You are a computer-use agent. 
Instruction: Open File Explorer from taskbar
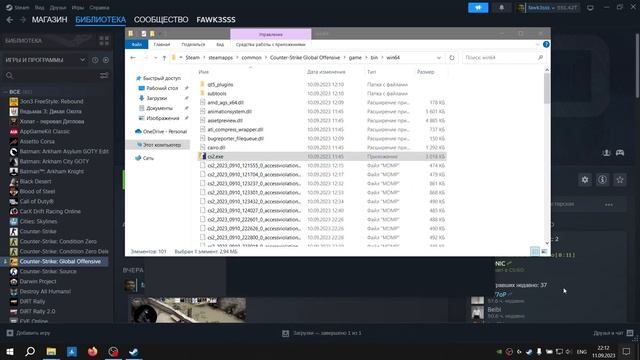[x=51, y=351]
